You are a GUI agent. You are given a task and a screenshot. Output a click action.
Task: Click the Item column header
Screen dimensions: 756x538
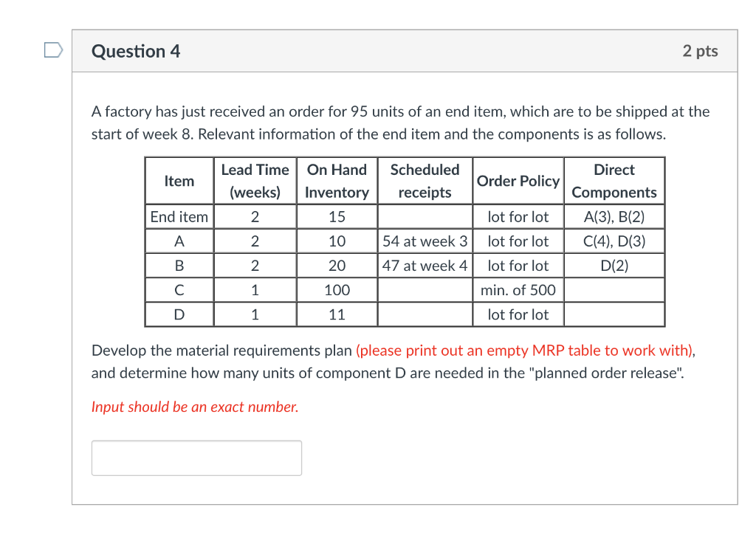[179, 181]
